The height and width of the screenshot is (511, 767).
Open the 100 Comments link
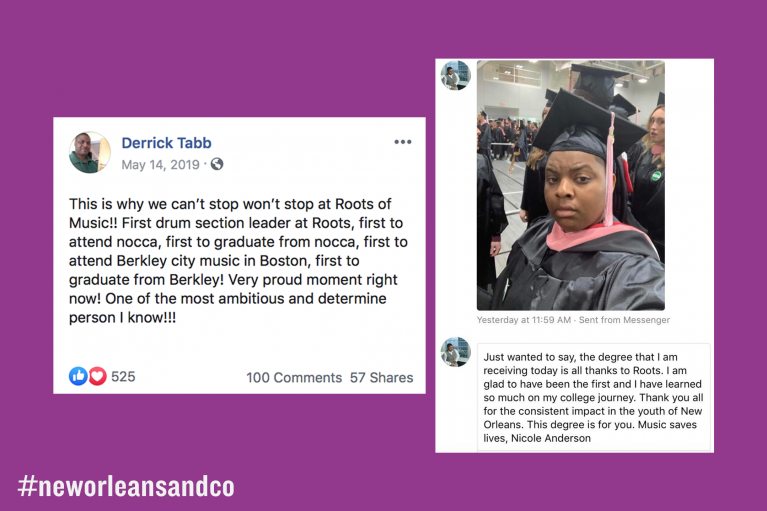(294, 378)
